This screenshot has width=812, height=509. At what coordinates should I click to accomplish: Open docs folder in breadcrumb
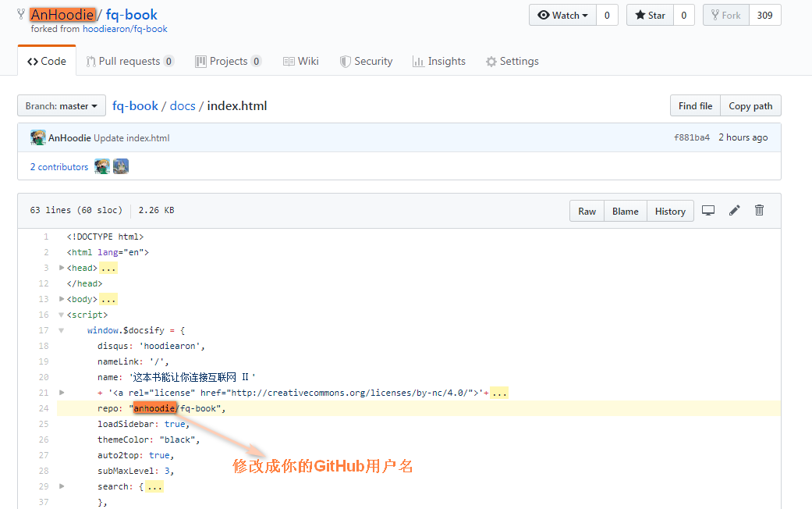click(x=183, y=105)
